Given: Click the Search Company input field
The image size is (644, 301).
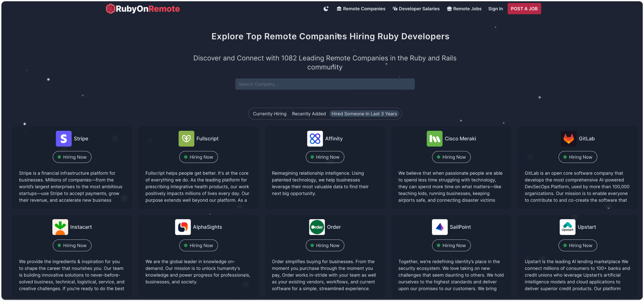Looking at the screenshot, I should point(325,84).
